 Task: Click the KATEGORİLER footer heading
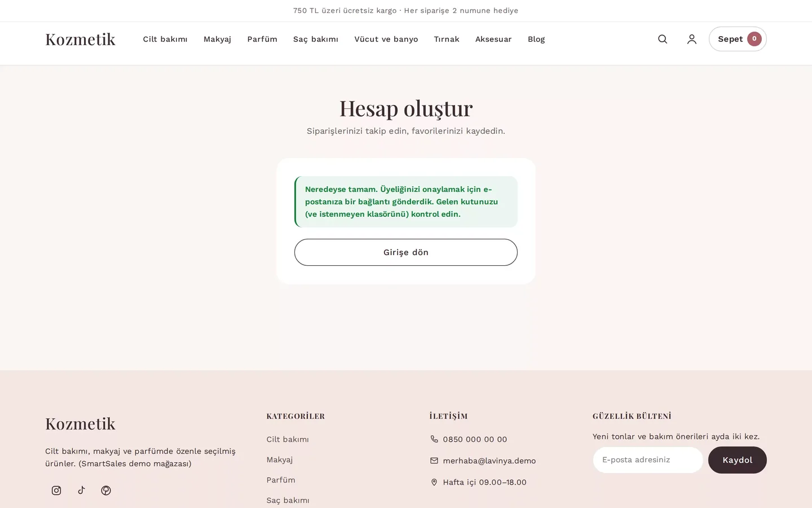coord(295,416)
